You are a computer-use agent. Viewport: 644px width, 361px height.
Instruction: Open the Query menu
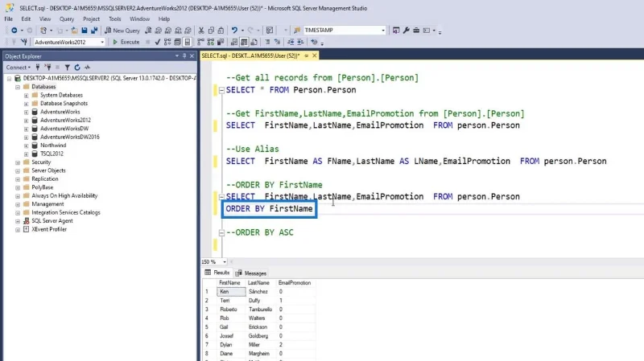67,18
